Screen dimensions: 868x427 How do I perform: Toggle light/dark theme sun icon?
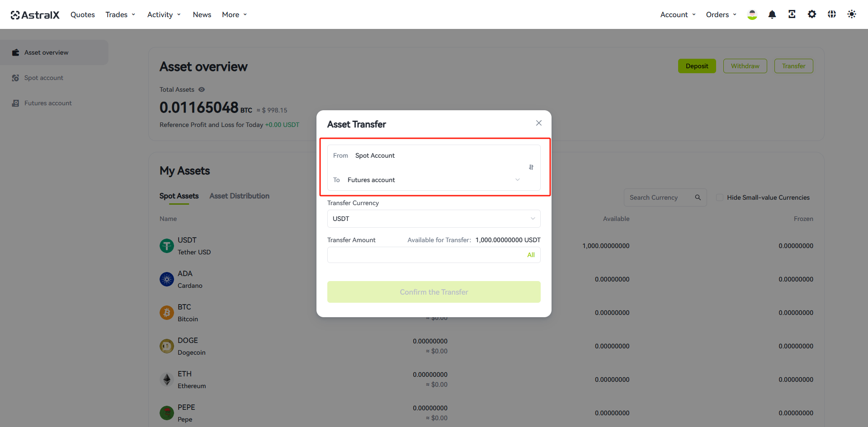(852, 14)
